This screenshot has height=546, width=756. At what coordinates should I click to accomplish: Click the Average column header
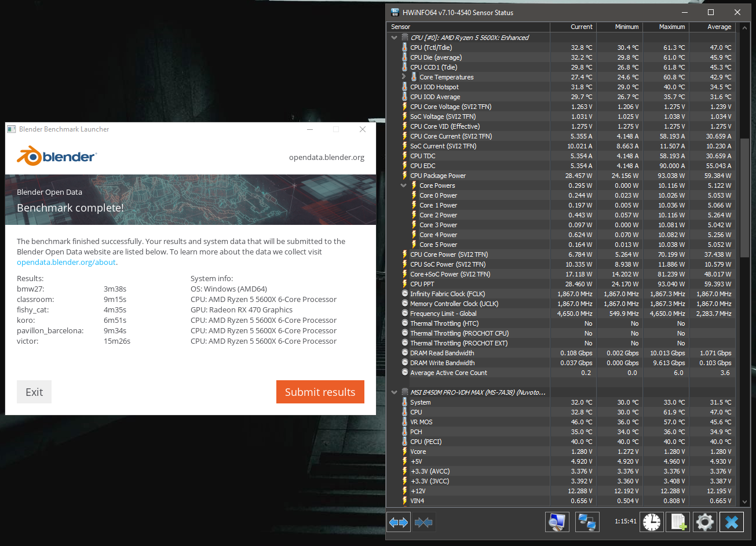[711, 27]
